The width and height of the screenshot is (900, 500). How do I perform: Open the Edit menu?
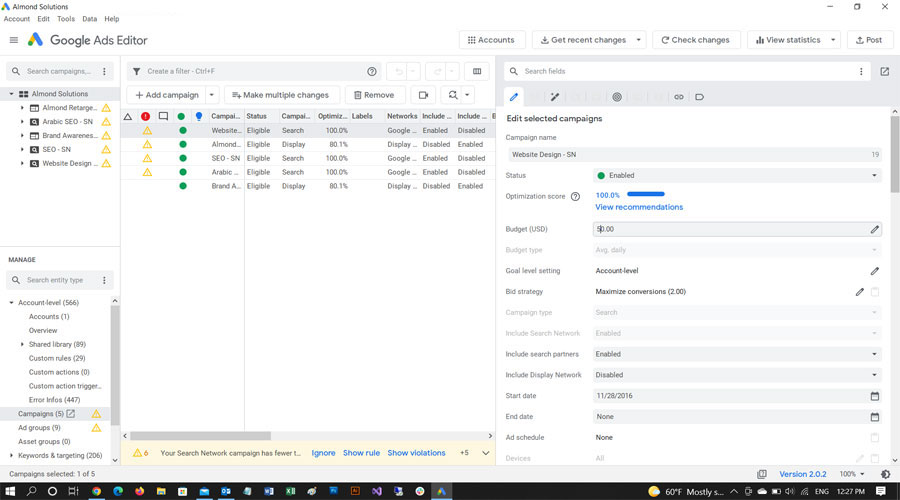(44, 19)
